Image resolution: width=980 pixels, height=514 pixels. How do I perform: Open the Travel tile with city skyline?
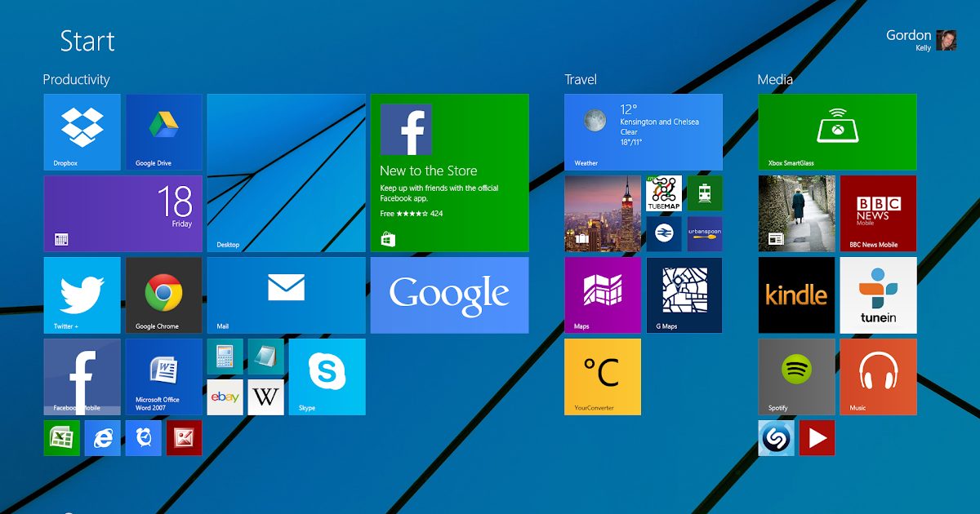603,214
